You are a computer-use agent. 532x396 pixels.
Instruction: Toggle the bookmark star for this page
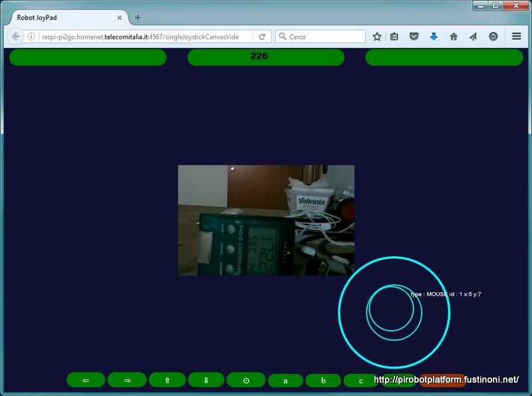pos(378,37)
